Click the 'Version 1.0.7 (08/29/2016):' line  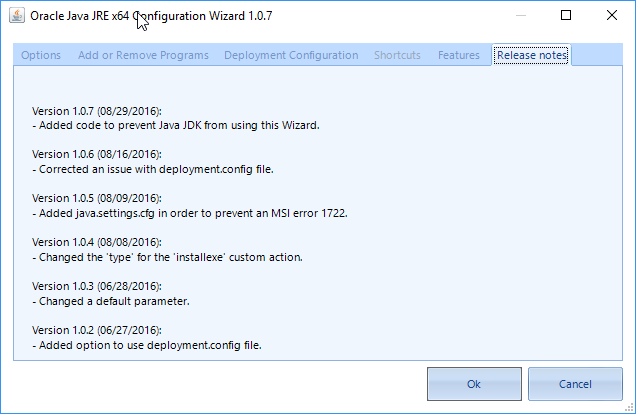pyautogui.click(x=97, y=111)
